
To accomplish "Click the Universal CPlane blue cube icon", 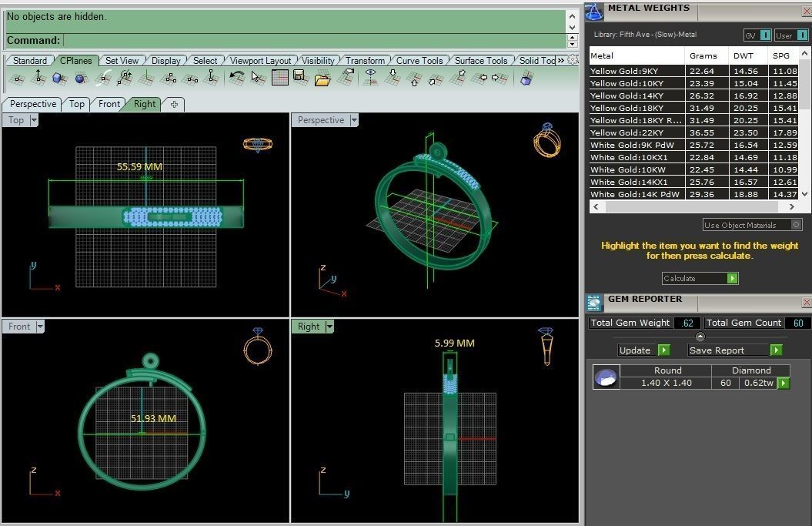I will (x=526, y=79).
